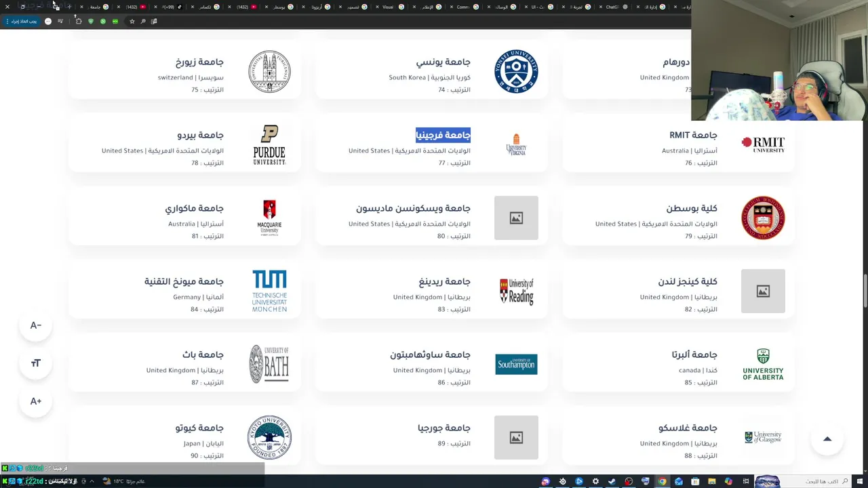
Task: Click the bookmark star icon in toolbar
Action: (x=132, y=22)
